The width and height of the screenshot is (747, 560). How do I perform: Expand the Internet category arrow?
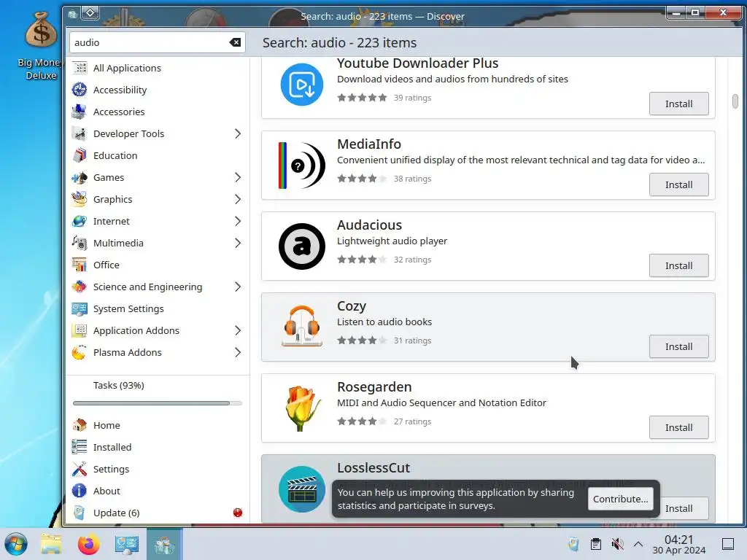[238, 222]
